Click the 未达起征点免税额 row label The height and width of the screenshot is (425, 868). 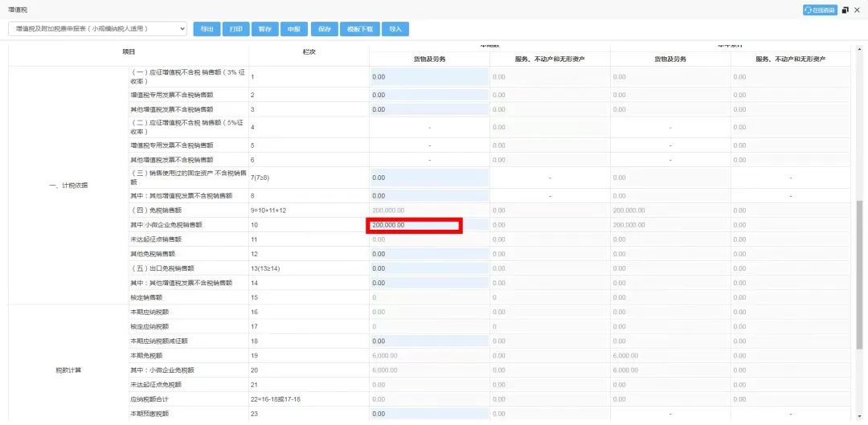coord(156,385)
